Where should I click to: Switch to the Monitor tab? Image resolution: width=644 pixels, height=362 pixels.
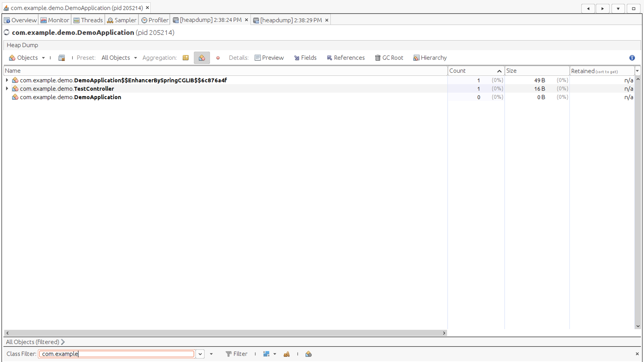pos(55,20)
